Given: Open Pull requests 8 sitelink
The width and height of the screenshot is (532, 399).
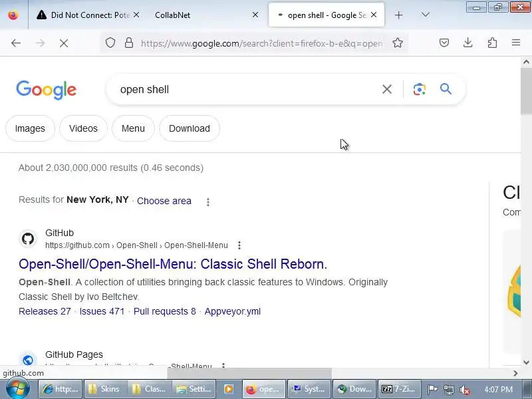Looking at the screenshot, I should click(x=164, y=311).
